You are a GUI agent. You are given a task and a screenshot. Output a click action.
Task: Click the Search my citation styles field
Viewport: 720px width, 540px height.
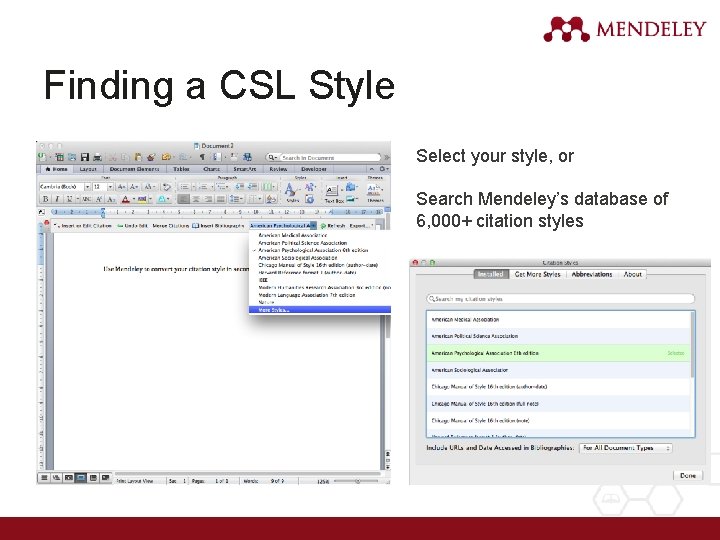point(560,298)
